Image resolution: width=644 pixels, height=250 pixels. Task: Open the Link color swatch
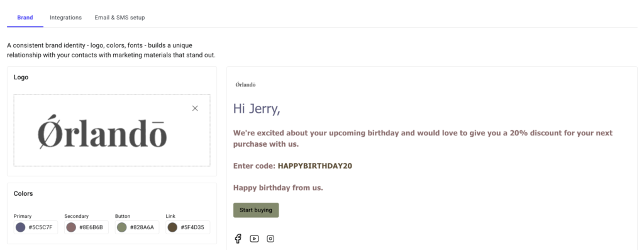(172, 227)
